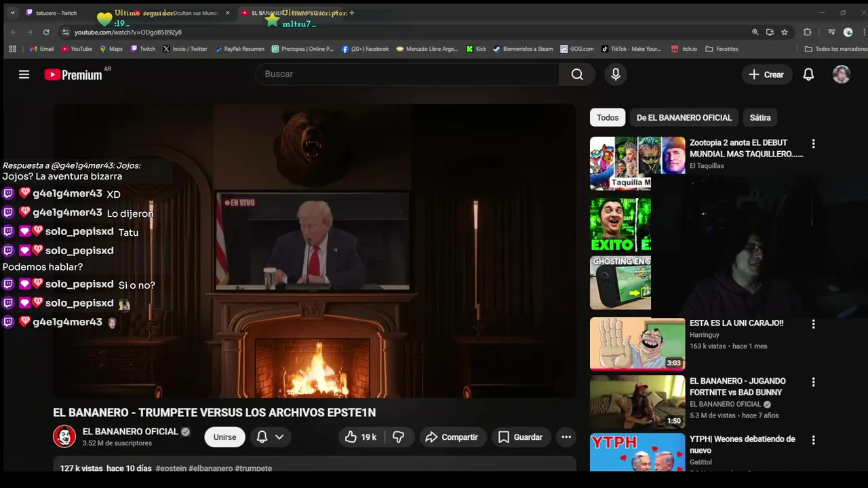
Task: Close the middle browser tab
Action: tap(228, 13)
